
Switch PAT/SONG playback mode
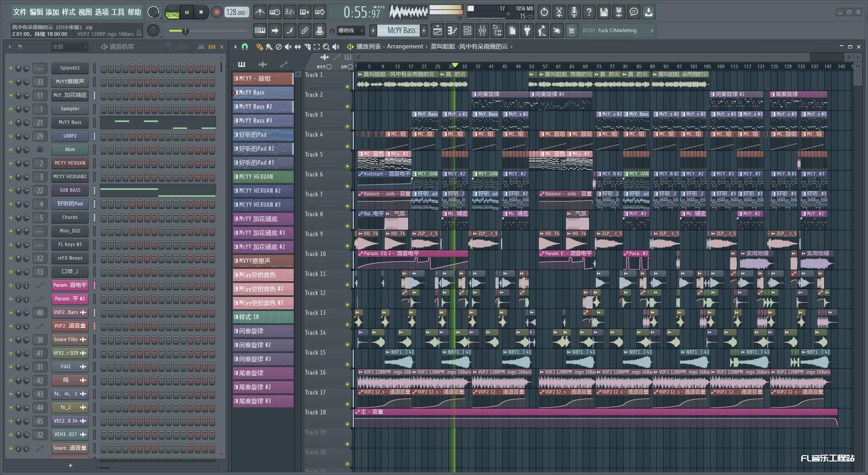point(173,12)
